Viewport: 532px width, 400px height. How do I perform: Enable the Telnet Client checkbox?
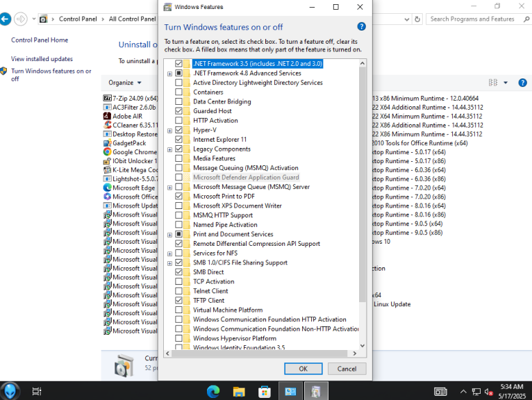pyautogui.click(x=178, y=291)
